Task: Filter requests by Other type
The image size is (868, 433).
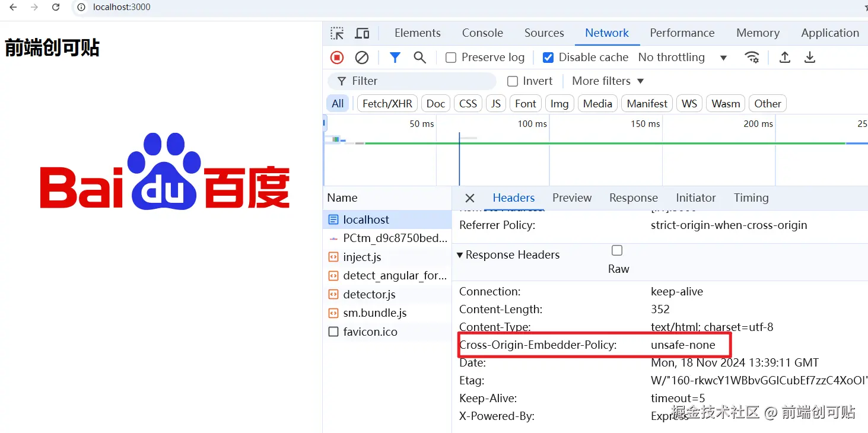Action: click(x=768, y=104)
